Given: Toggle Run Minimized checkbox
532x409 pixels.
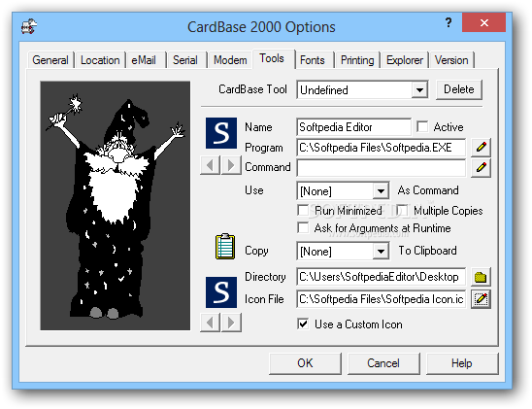Looking at the screenshot, I should pos(303,211).
